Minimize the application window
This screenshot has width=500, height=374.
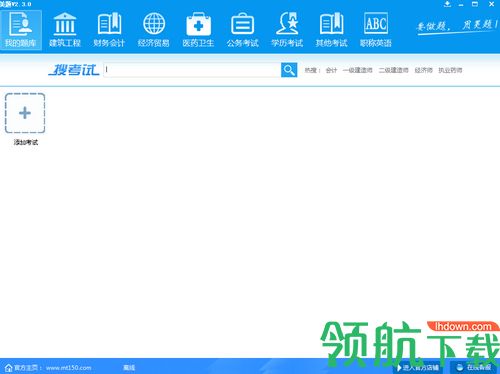tap(461, 4)
